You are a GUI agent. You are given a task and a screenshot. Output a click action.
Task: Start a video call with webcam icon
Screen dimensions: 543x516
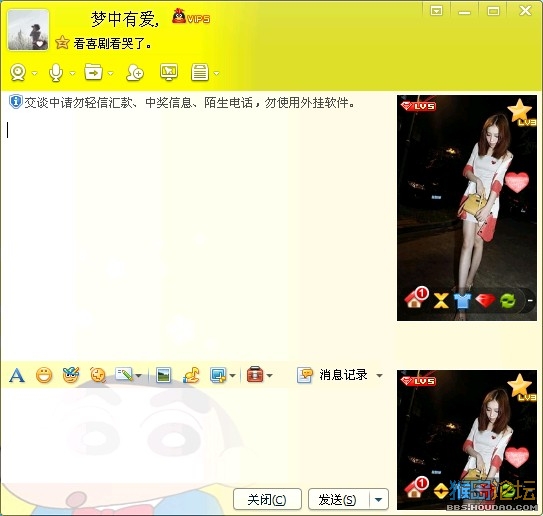coord(18,73)
